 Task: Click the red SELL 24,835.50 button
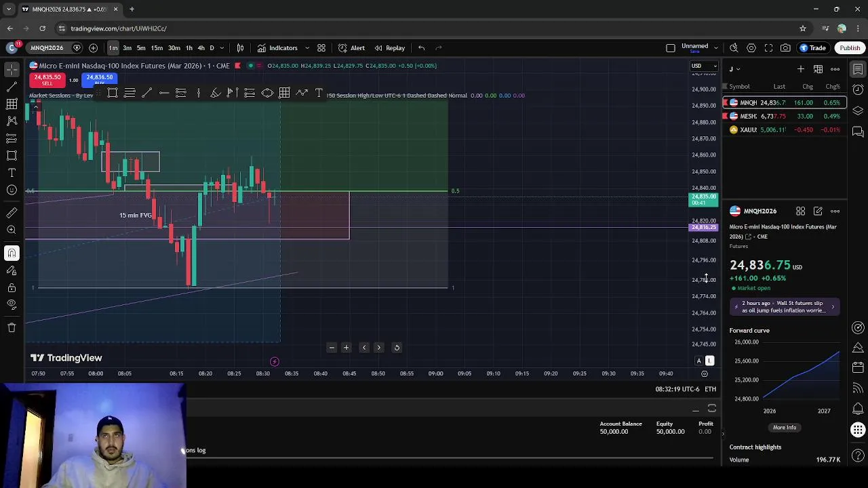coord(47,79)
